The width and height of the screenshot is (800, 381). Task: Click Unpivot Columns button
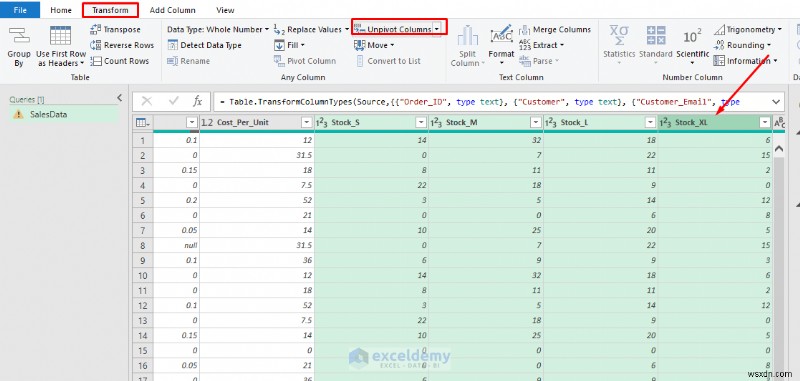(393, 30)
